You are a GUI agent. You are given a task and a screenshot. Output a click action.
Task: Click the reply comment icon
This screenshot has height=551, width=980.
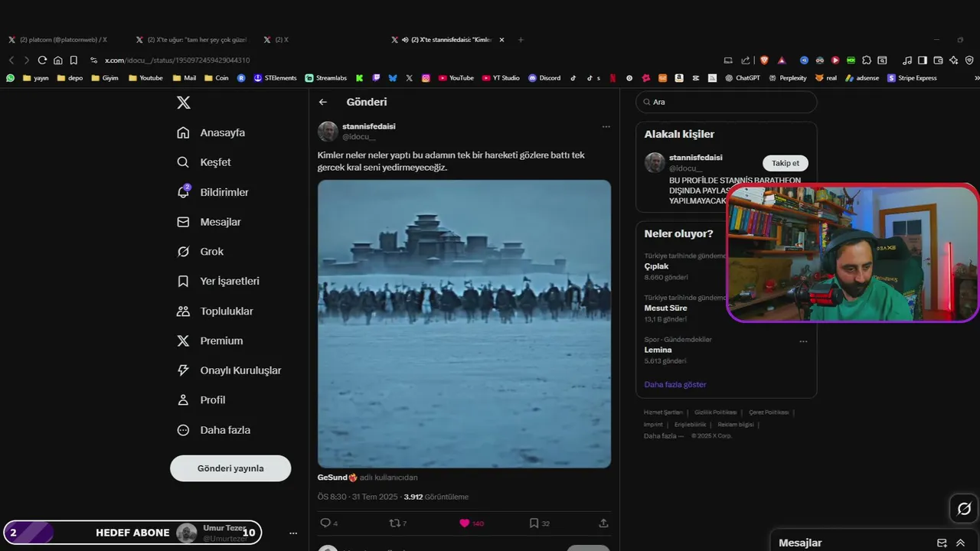tap(325, 523)
